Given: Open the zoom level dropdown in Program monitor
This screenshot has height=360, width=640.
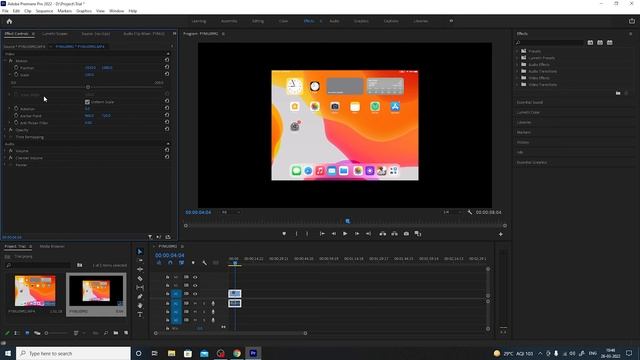Looking at the screenshot, I should (x=231, y=212).
